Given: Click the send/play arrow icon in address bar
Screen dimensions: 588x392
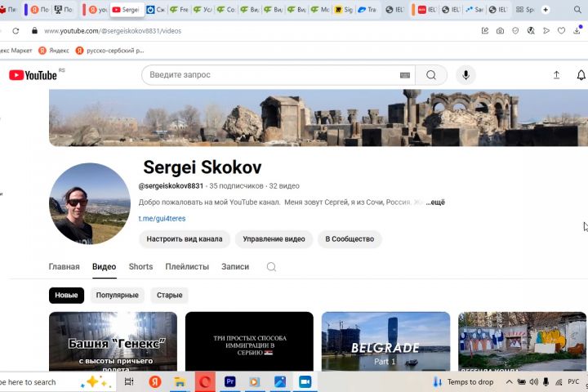Looking at the screenshot, I should tap(546, 31).
